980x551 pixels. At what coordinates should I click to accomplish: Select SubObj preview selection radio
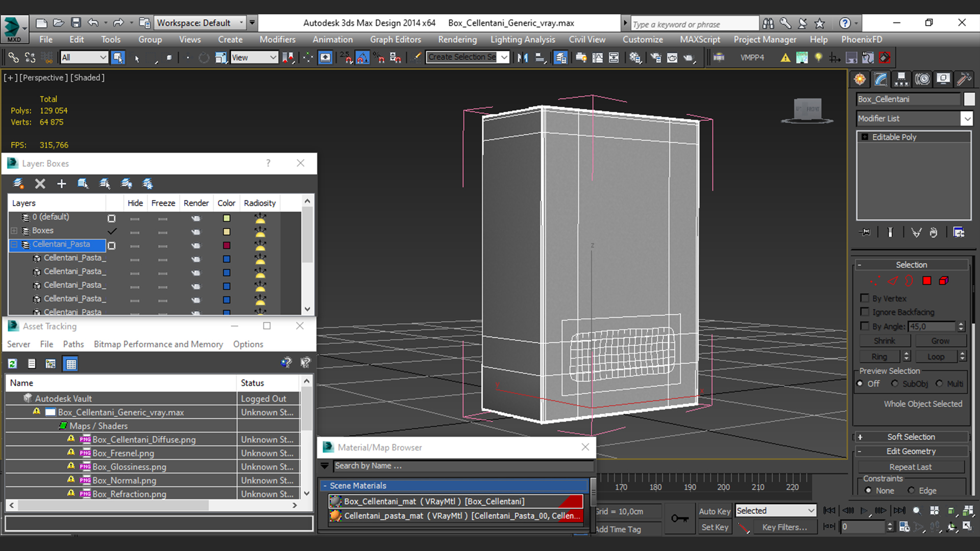[895, 383]
